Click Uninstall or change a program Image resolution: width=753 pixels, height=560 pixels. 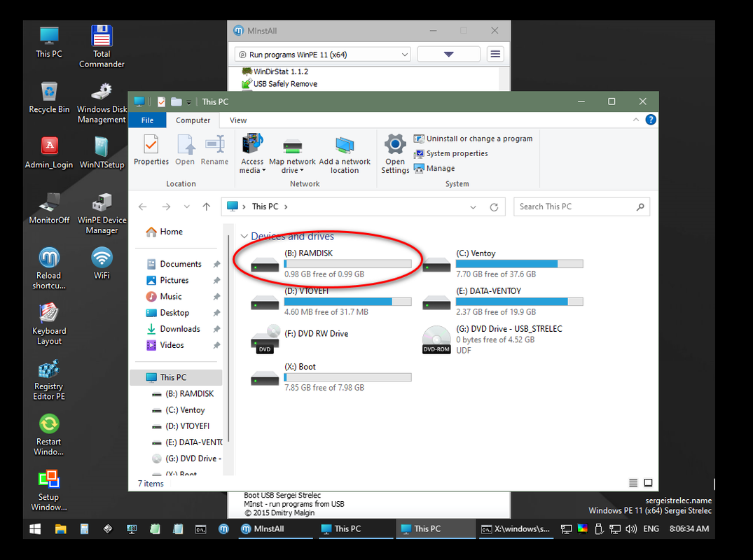click(x=474, y=139)
